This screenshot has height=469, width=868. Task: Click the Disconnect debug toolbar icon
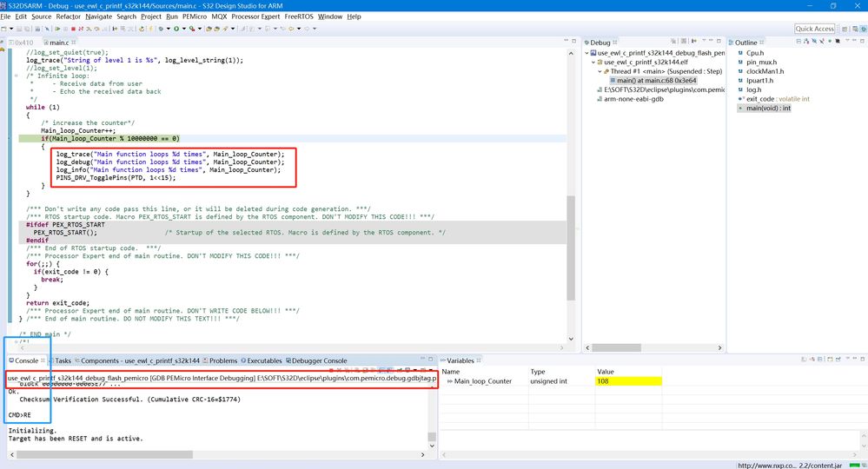click(80, 29)
